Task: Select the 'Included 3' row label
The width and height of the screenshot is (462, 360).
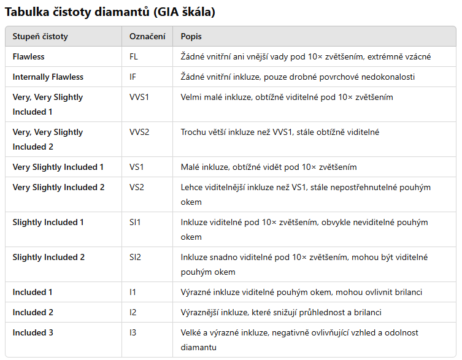Action: point(33,333)
